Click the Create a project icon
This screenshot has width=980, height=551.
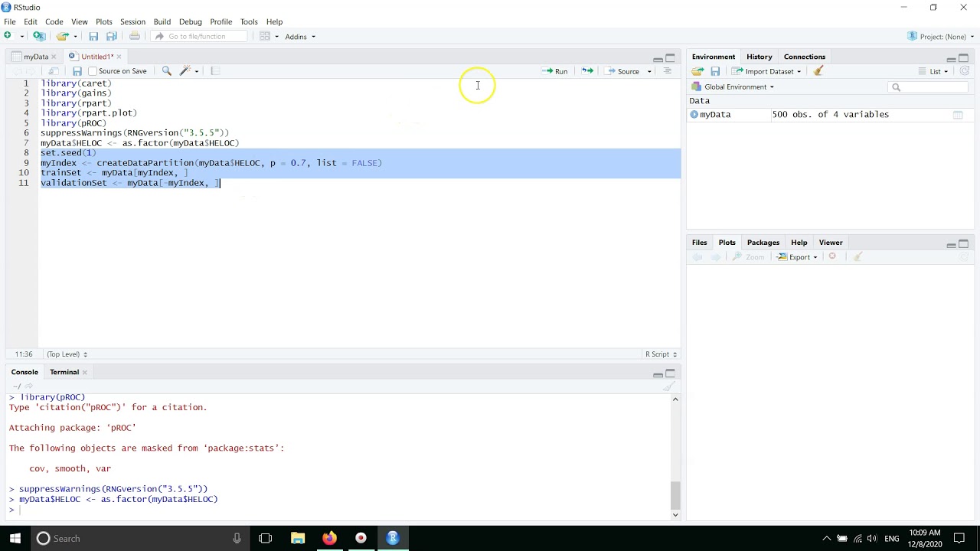(39, 36)
